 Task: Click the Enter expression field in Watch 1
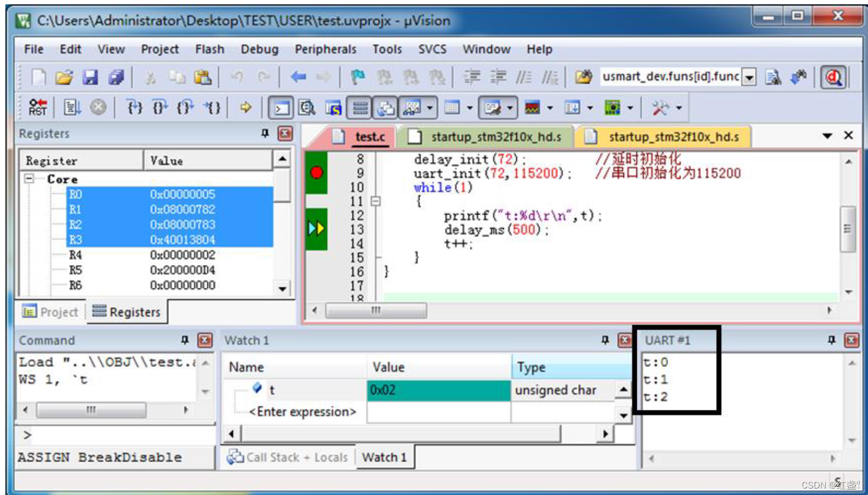pyautogui.click(x=303, y=412)
